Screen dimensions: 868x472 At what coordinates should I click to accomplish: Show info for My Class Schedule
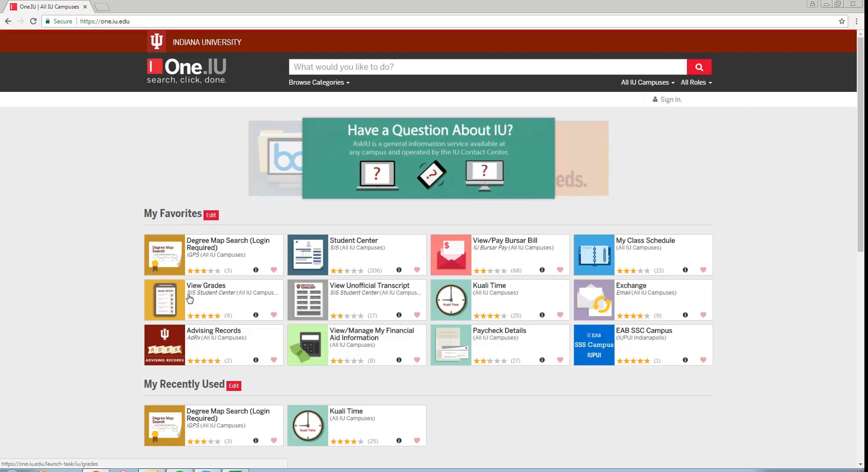coord(685,270)
